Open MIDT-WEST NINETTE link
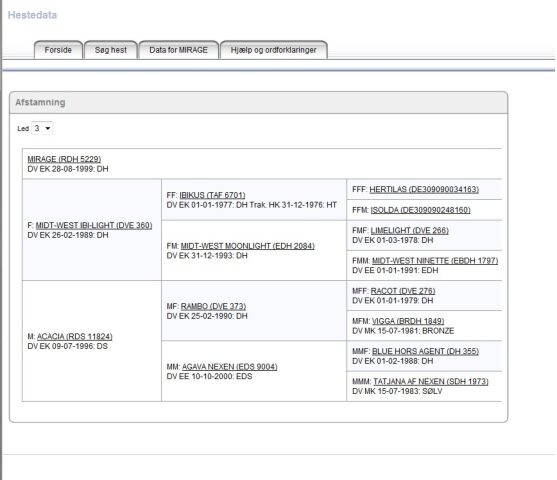 click(435, 261)
